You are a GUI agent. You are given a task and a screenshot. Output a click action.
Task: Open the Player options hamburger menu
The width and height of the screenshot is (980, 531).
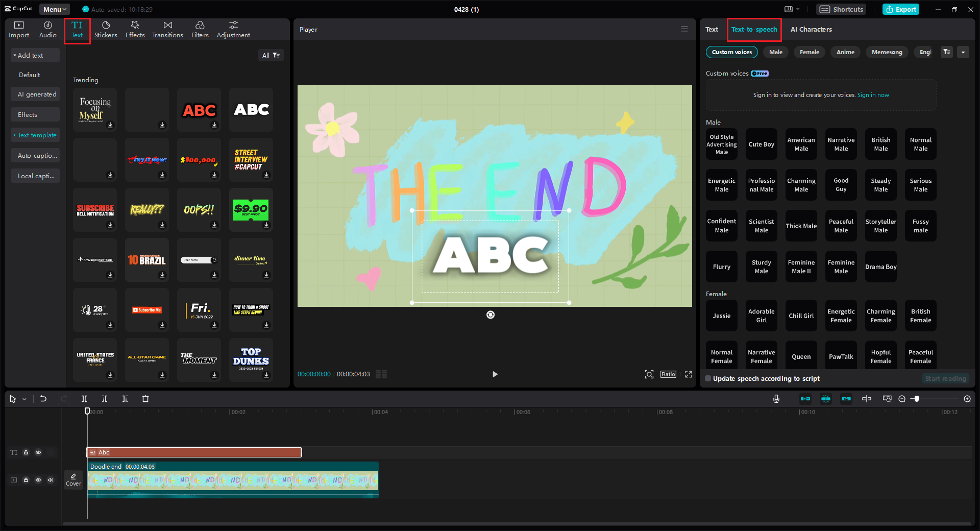point(684,29)
